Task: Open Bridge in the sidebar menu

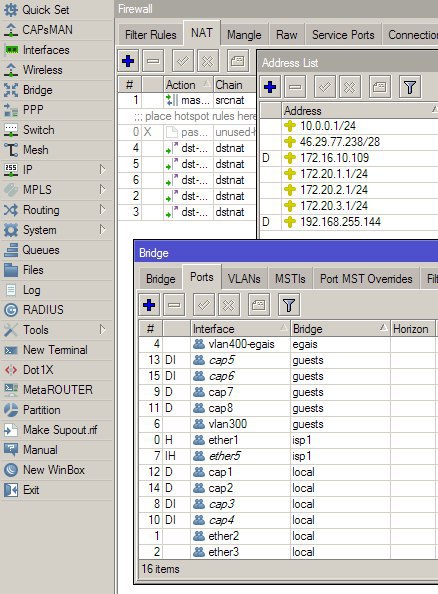Action: click(57, 90)
